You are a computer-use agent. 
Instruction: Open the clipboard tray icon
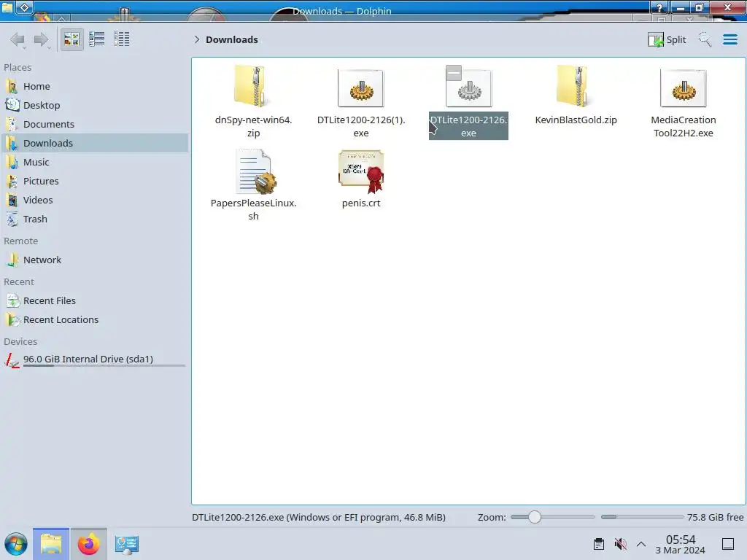click(x=599, y=544)
